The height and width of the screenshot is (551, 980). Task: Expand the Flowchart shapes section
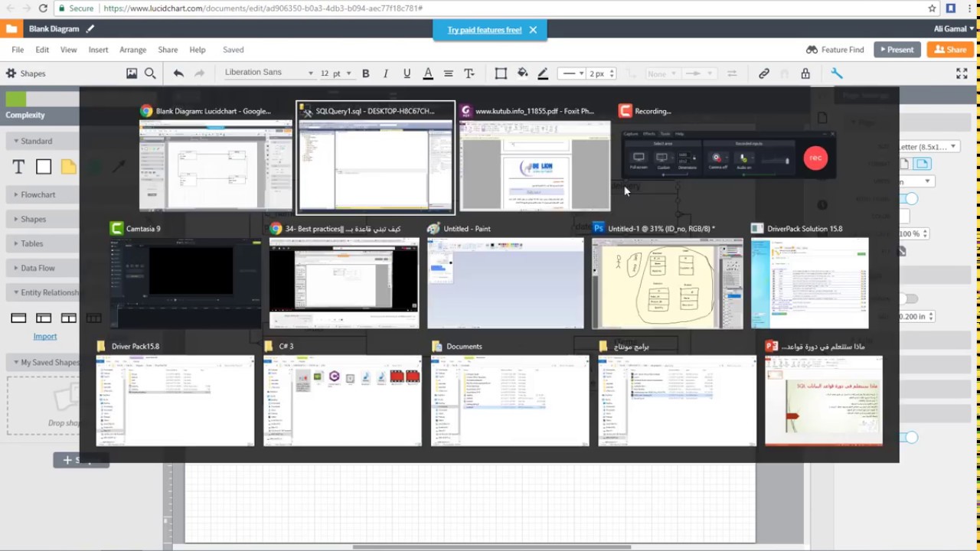[38, 194]
